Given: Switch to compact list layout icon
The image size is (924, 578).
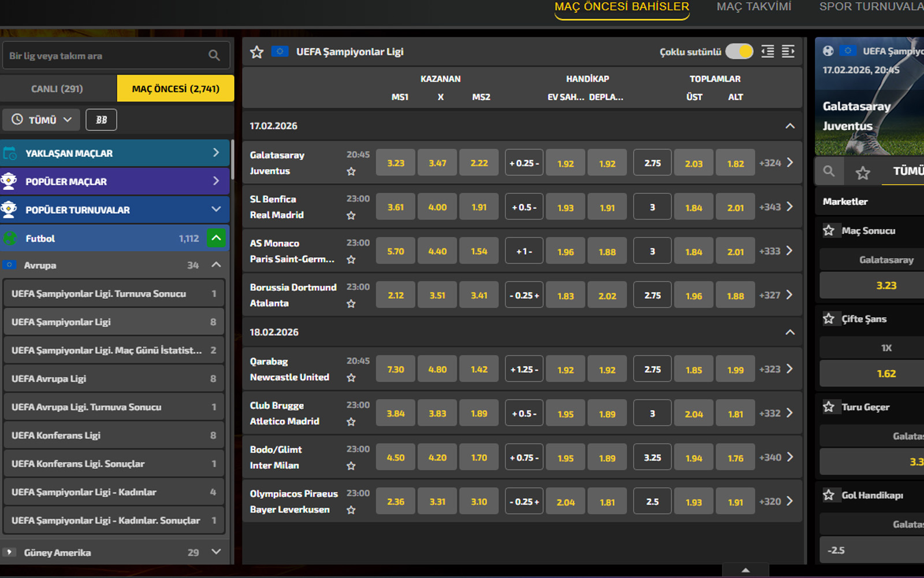Looking at the screenshot, I should tap(767, 51).
